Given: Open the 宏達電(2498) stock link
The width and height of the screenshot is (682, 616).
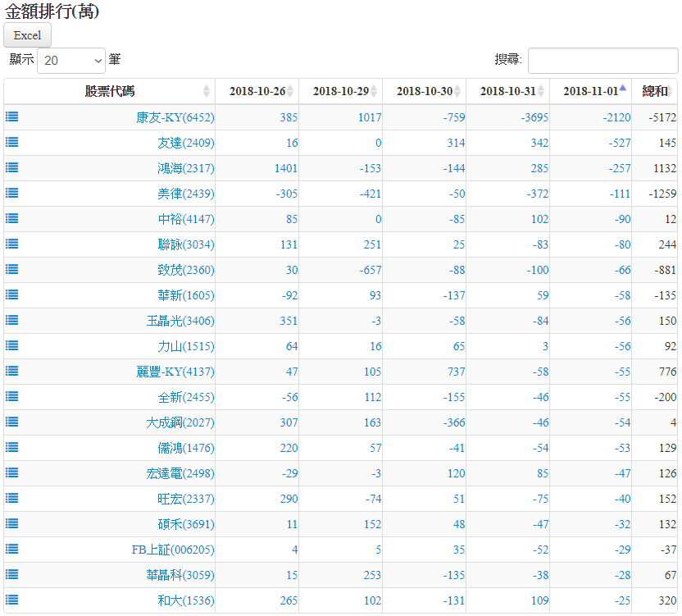Looking at the screenshot, I should 180,473.
